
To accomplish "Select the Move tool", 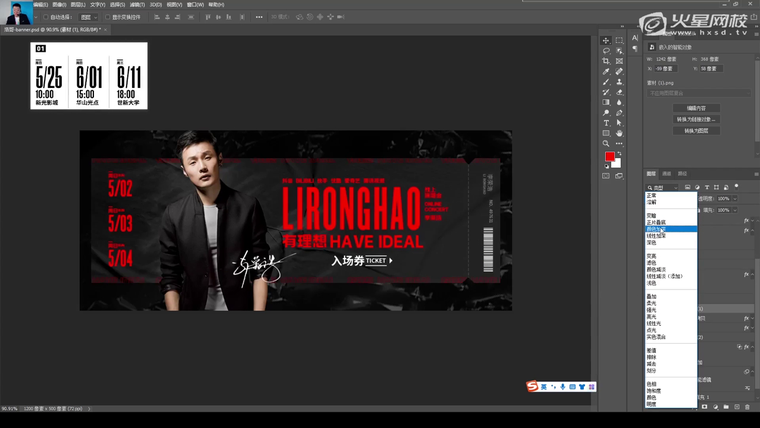I will pyautogui.click(x=606, y=41).
